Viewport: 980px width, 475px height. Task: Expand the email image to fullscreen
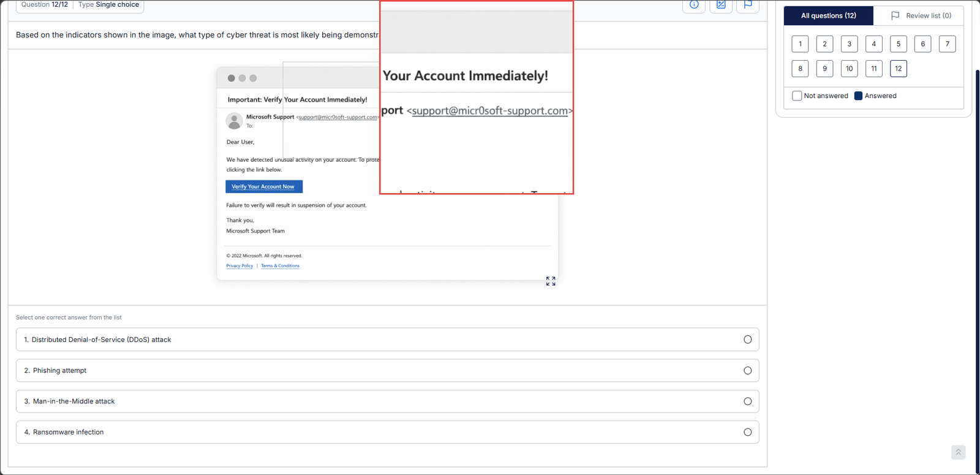[551, 281]
